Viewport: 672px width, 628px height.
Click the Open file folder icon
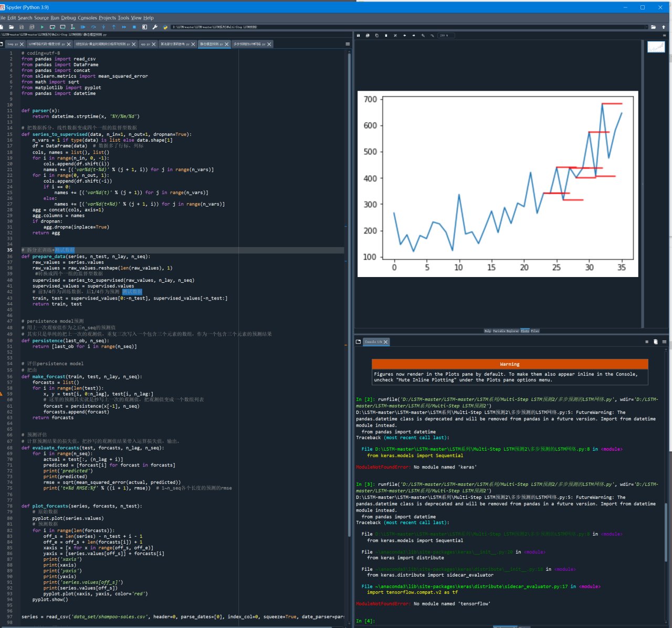pos(11,27)
